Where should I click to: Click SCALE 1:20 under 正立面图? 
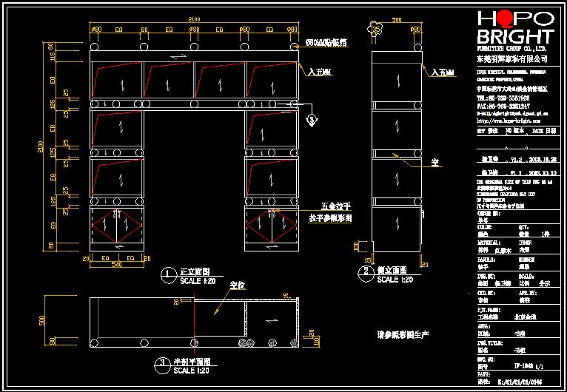[x=198, y=281]
